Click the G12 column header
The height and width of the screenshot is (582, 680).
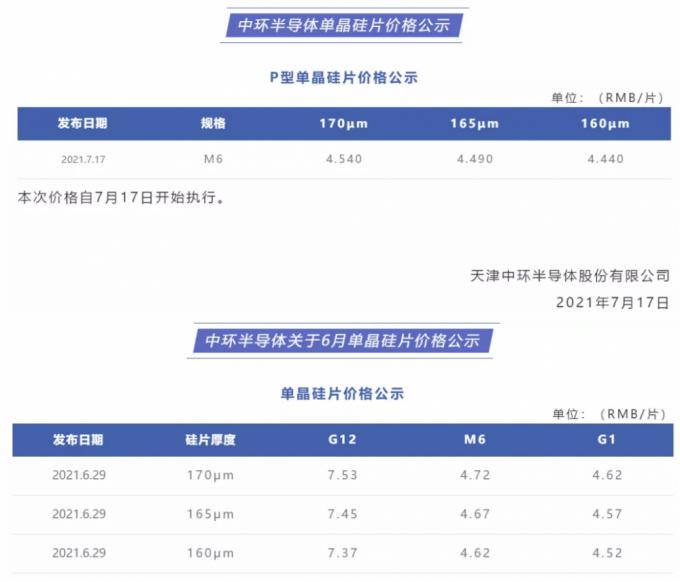pyautogui.click(x=343, y=440)
